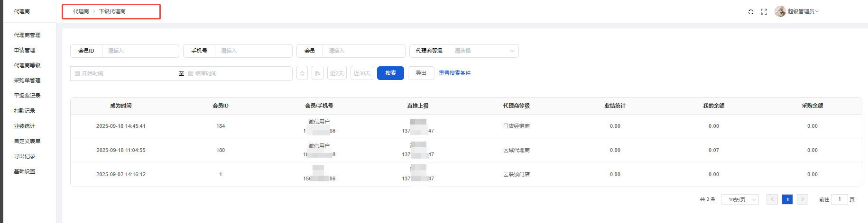Click the blue 搜索 button
Screen dimensions: 868x223
390,73
